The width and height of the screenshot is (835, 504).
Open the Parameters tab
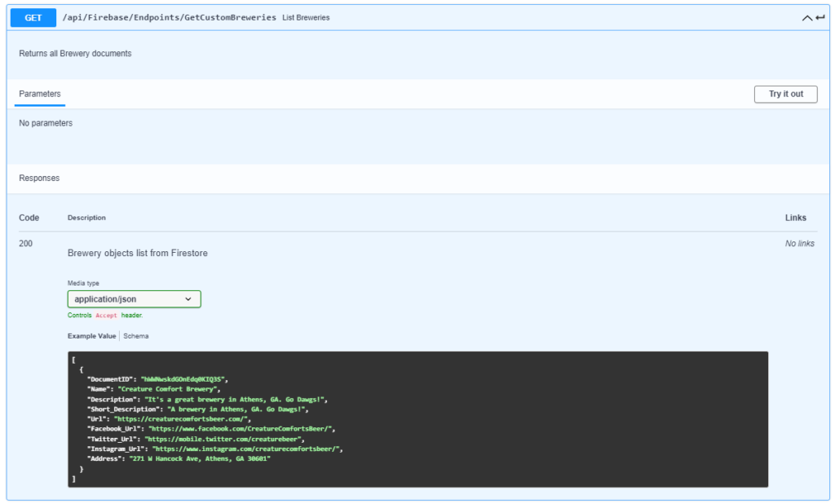[x=40, y=94]
